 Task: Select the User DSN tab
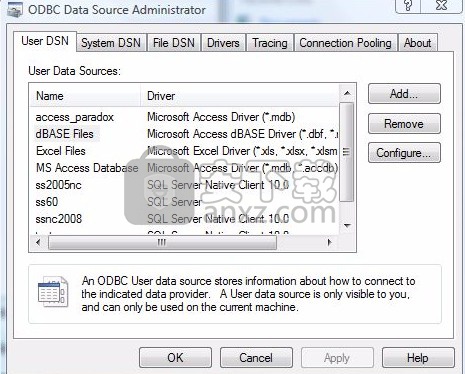point(45,41)
